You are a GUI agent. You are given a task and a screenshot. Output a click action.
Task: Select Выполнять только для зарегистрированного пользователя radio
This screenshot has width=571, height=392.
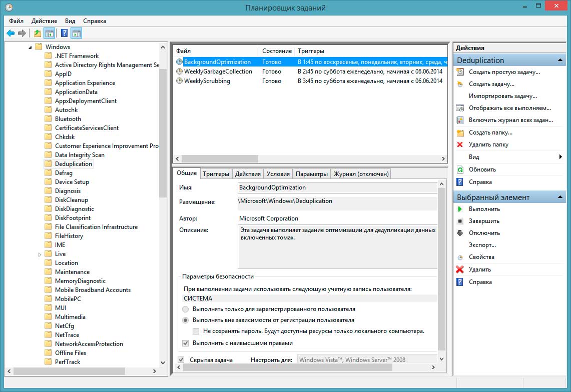click(186, 309)
